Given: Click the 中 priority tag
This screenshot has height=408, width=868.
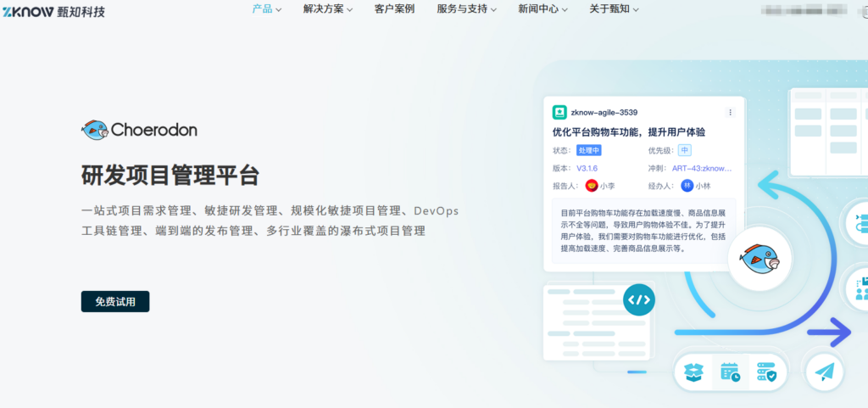Looking at the screenshot, I should 685,151.
